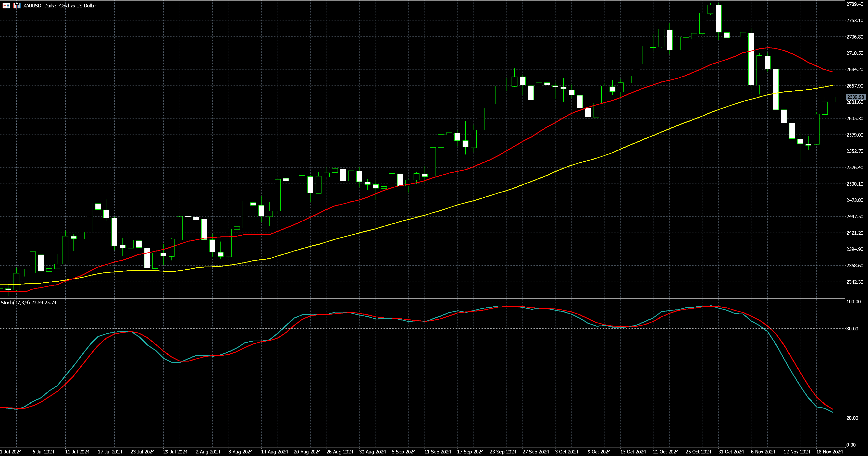The image size is (868, 456).
Task: Click the stochastic 80.00 level label
Action: click(852, 329)
